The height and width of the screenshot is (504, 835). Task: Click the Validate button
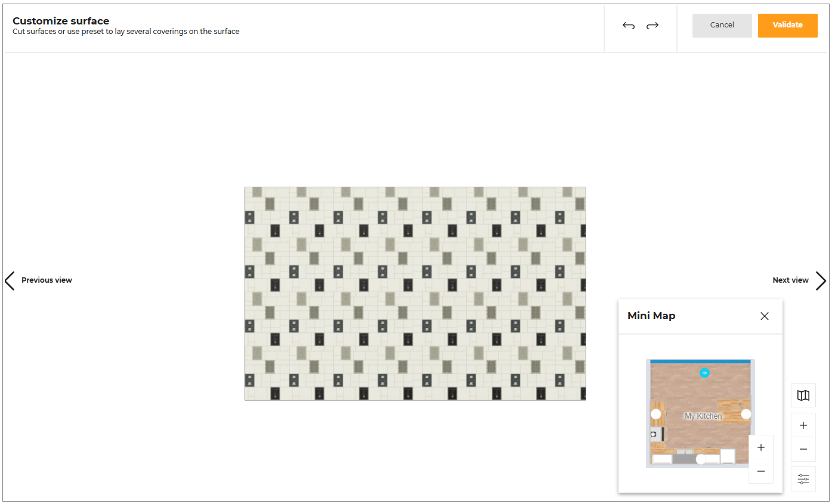click(787, 25)
